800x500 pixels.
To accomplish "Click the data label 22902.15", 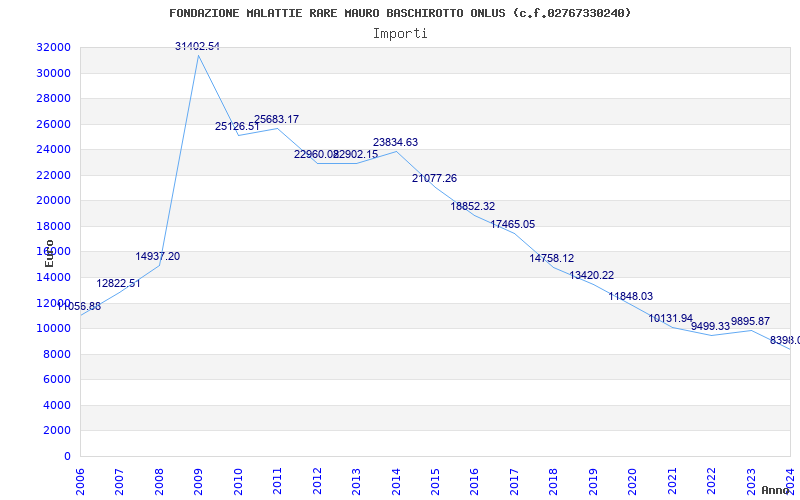I will (356, 154).
